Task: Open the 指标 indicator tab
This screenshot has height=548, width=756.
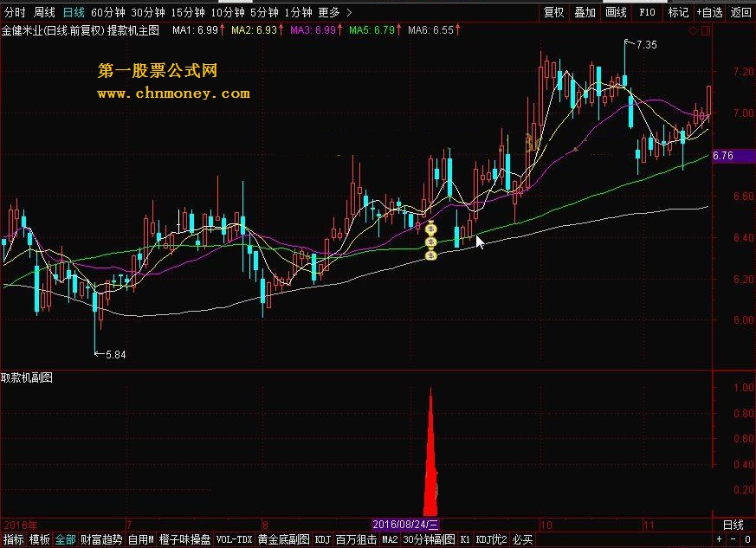Action: coord(13,540)
